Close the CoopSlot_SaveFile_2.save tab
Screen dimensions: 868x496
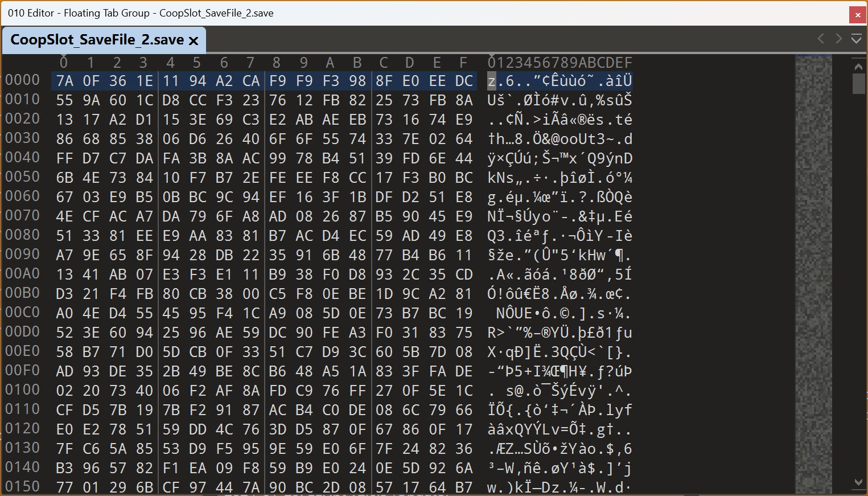click(194, 40)
